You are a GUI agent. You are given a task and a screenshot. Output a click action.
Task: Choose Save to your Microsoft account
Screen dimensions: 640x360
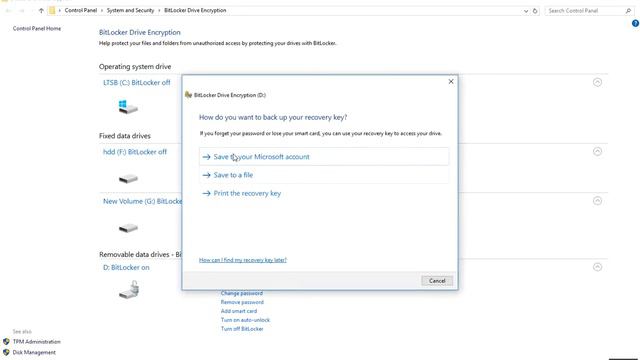324,157
